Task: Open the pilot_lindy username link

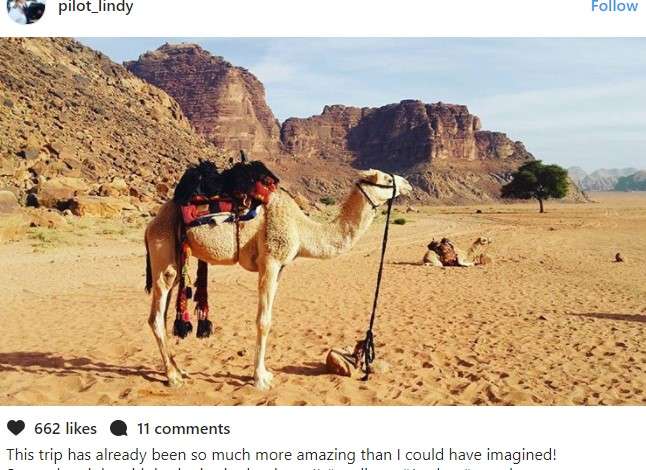Action: (x=96, y=7)
